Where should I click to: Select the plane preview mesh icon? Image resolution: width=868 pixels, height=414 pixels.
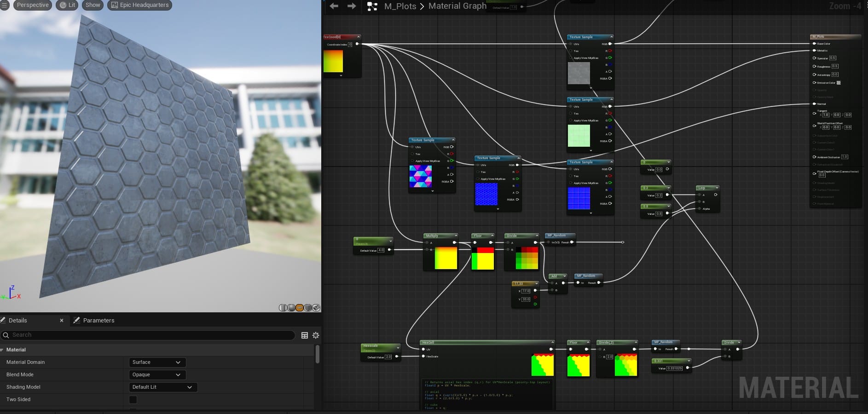pyautogui.click(x=300, y=308)
